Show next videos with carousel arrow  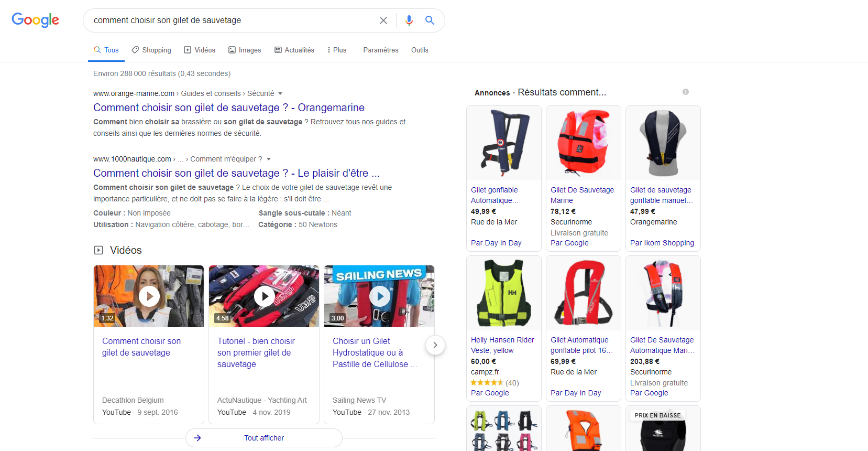point(435,345)
